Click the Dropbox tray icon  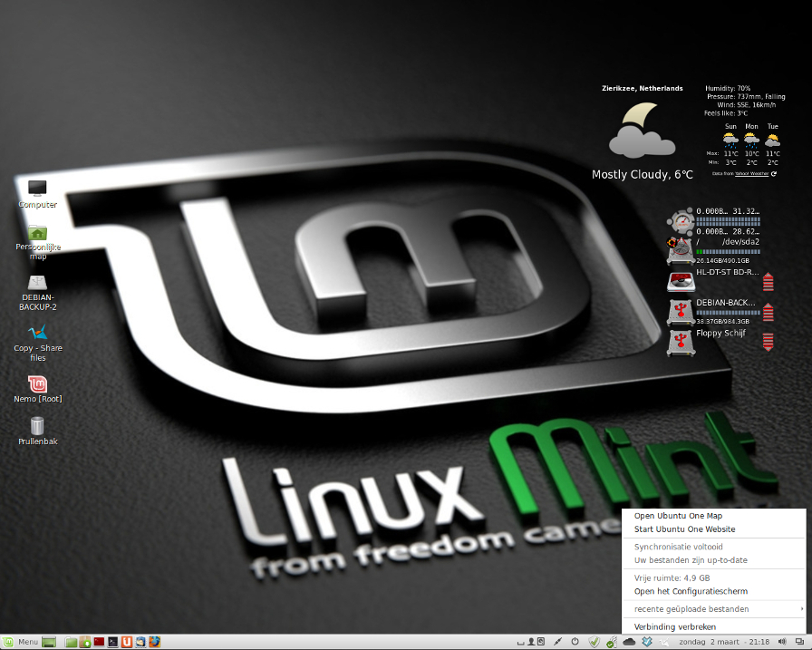[647, 642]
